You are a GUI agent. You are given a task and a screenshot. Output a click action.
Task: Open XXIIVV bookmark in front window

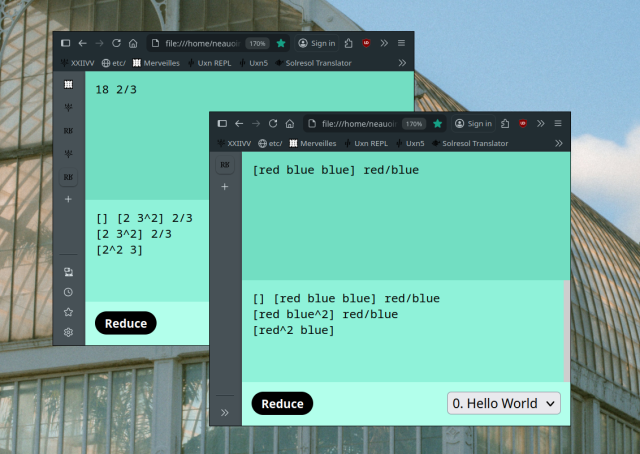click(235, 143)
